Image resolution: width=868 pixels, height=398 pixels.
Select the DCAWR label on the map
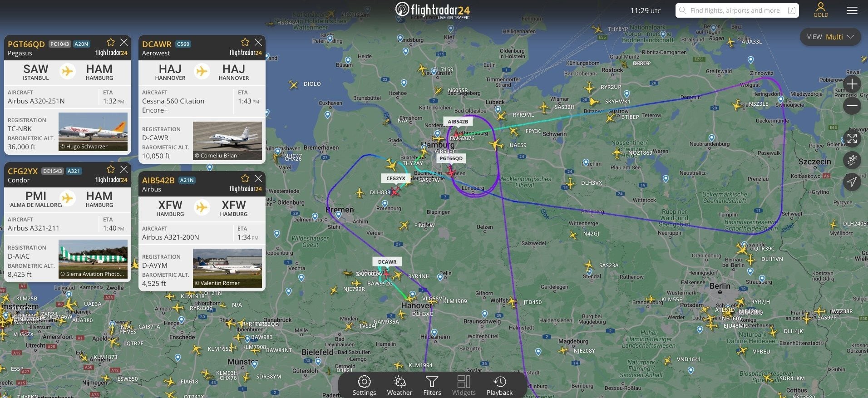coord(387,262)
